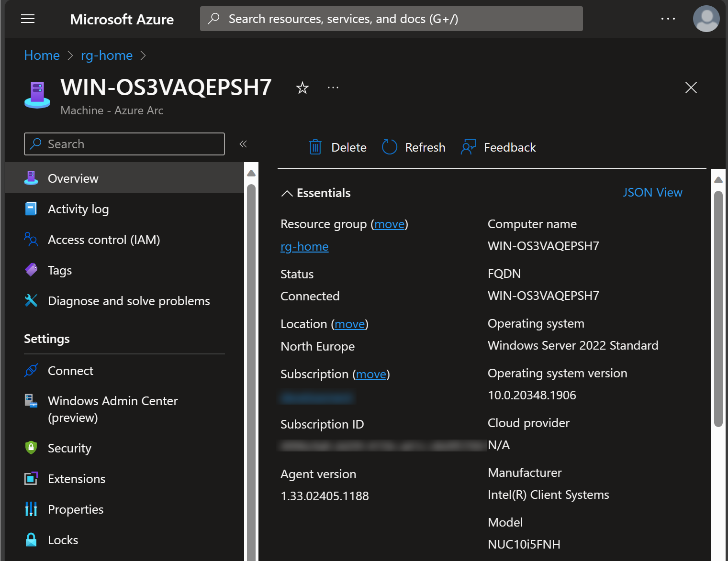Select OS version 10.0.20348.1906

[x=532, y=395]
